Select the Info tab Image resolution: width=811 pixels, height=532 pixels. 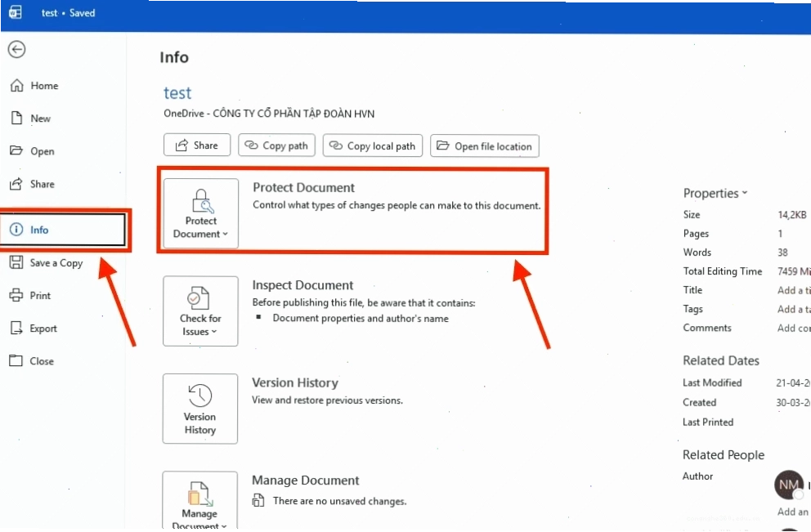[x=63, y=230]
